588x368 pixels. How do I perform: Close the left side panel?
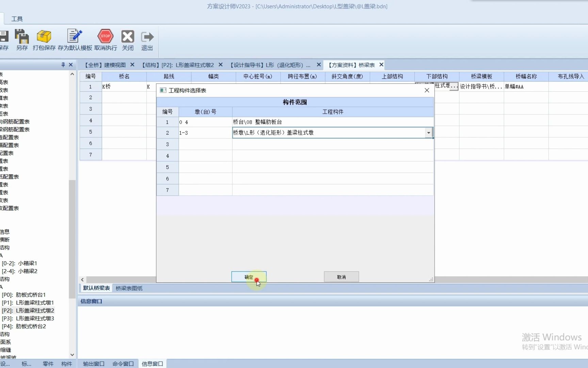point(71,65)
